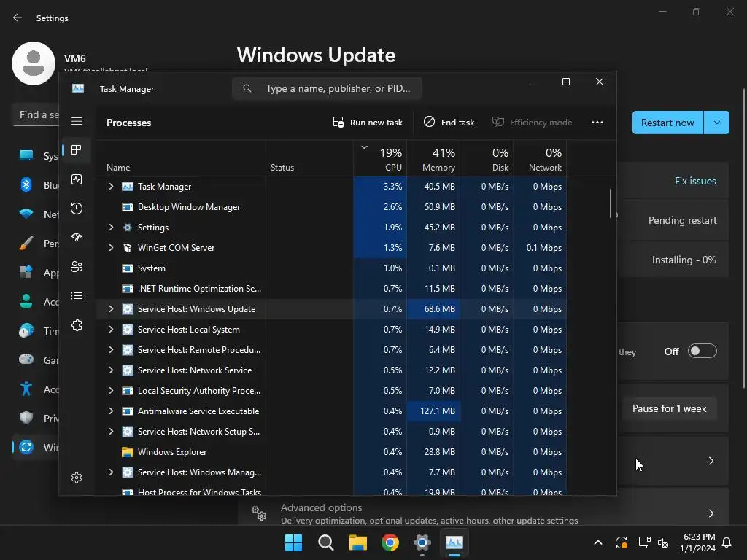The height and width of the screenshot is (560, 747).
Task: Open Chrome from the taskbar
Action: point(390,542)
